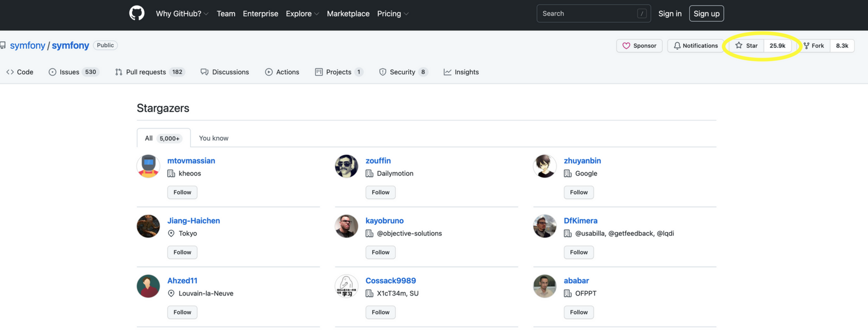Viewport: 868px width, 332px height.
Task: Follow user Ahzed11
Action: (182, 312)
